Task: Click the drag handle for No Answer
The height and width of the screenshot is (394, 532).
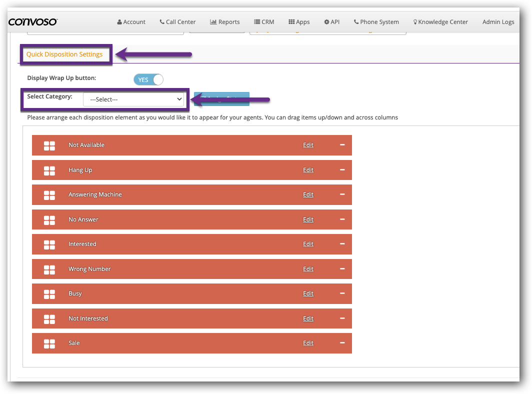Action: (49, 220)
